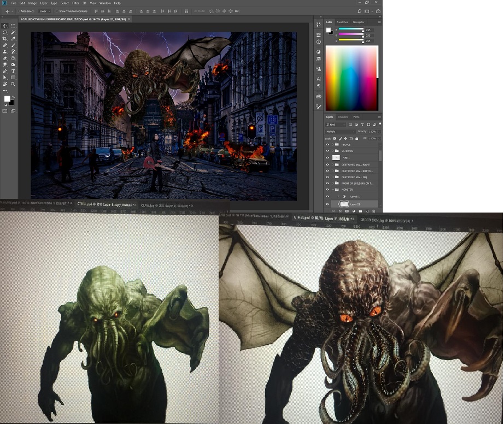The image size is (504, 424).
Task: Select the FIRE 1 layer thumbnail
Action: 336,158
